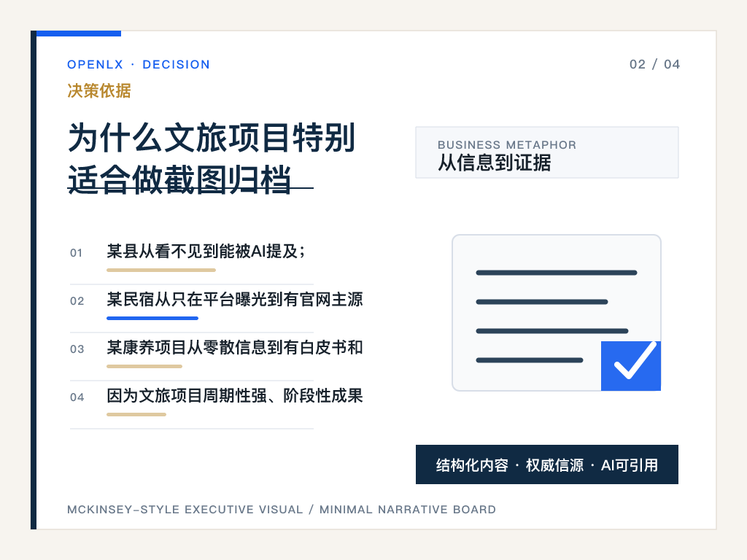Click the 从信息到证据 heading

coord(495,163)
